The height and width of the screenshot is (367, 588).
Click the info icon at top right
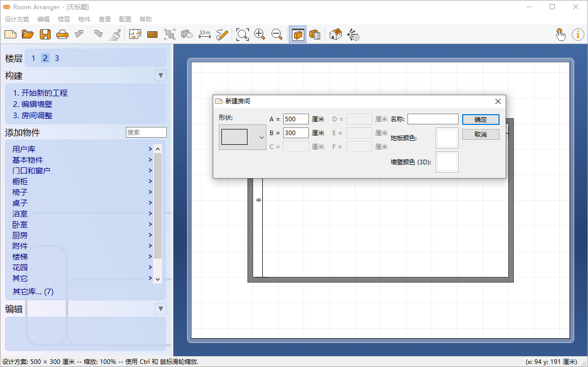point(578,34)
